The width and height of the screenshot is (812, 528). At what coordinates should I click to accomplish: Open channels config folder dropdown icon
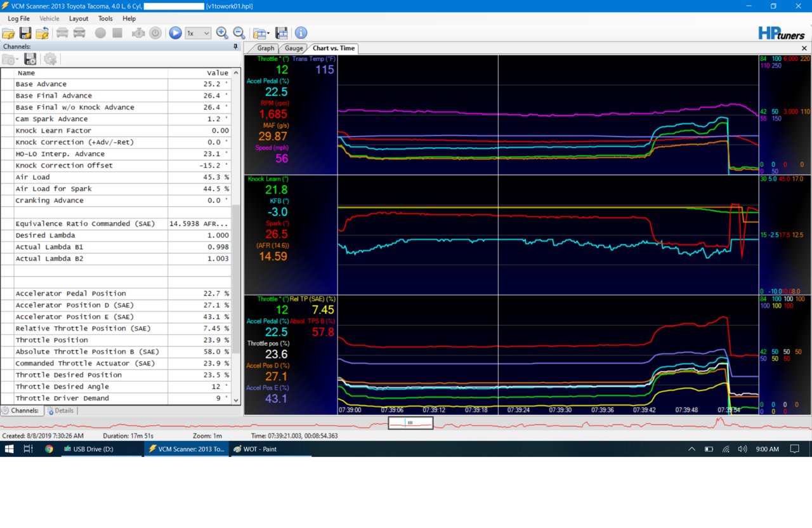pyautogui.click(x=10, y=59)
